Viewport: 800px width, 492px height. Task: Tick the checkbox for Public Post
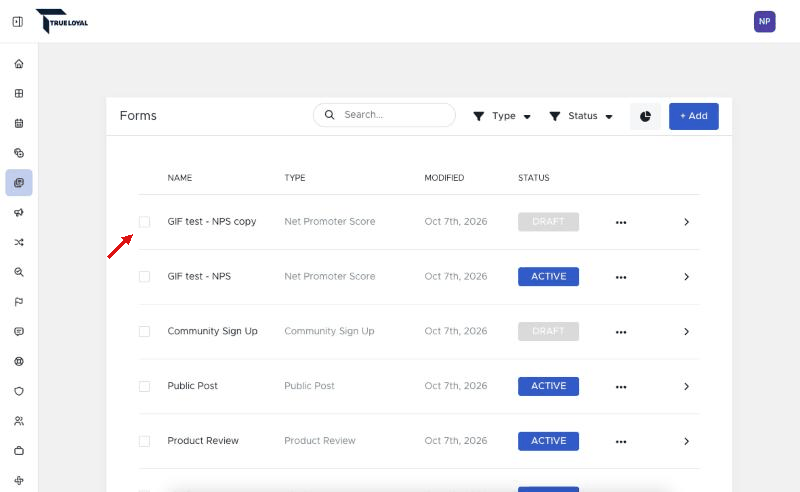tap(144, 386)
